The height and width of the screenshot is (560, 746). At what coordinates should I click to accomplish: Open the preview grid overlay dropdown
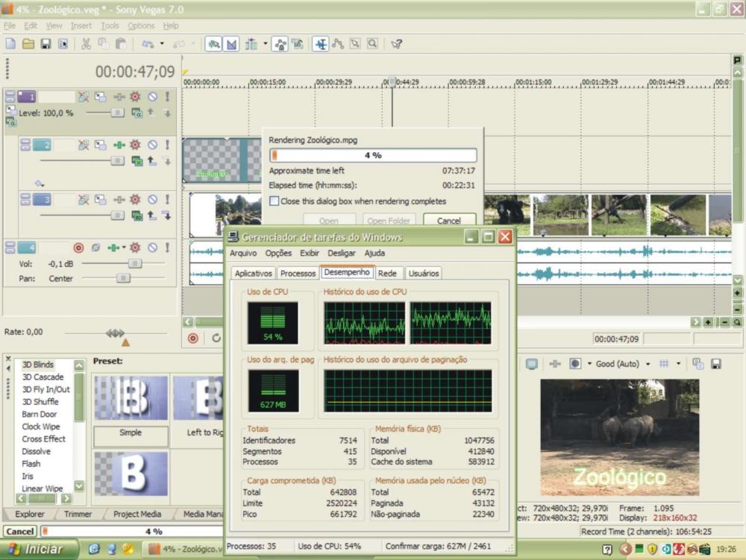(678, 364)
